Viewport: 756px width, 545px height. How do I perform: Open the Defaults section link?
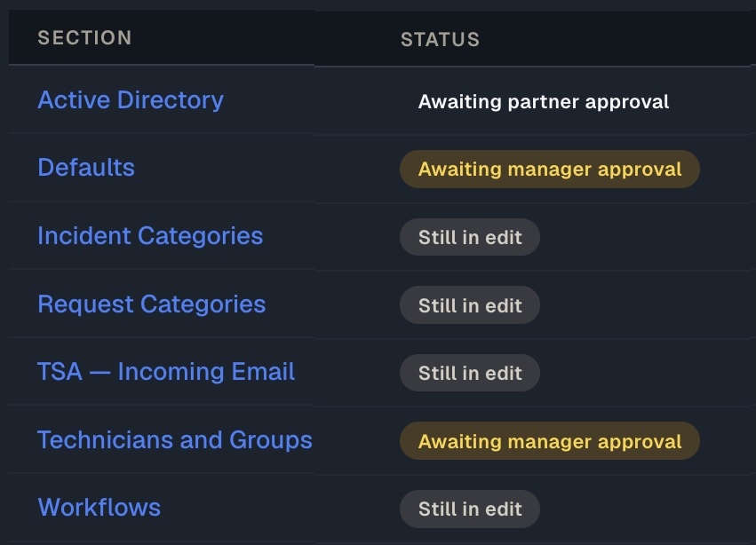point(86,168)
